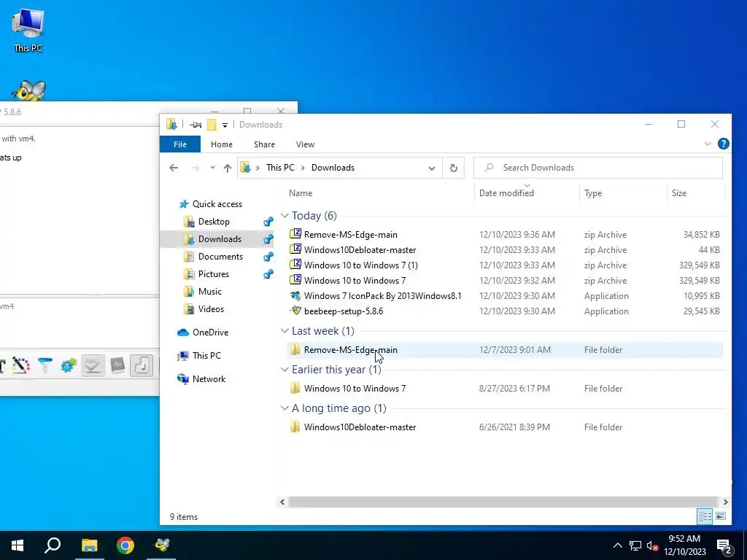Select the Windows10Debloater-master zip archive
Screen dimensions: 747x560
coord(505,250)
